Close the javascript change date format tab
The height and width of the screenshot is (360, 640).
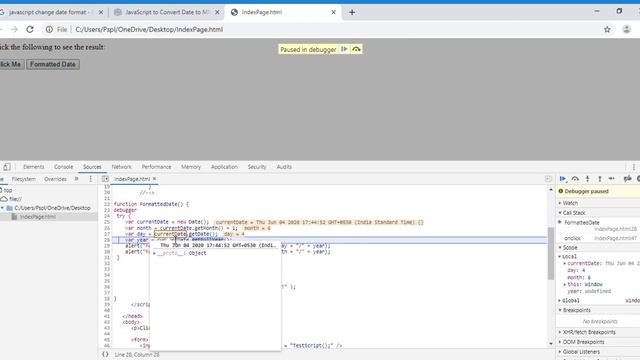click(101, 12)
